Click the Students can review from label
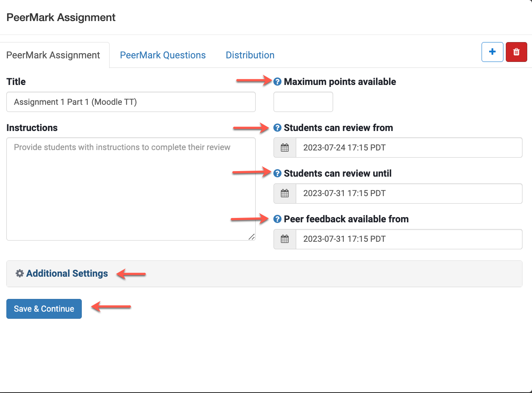532x393 pixels. click(x=338, y=128)
